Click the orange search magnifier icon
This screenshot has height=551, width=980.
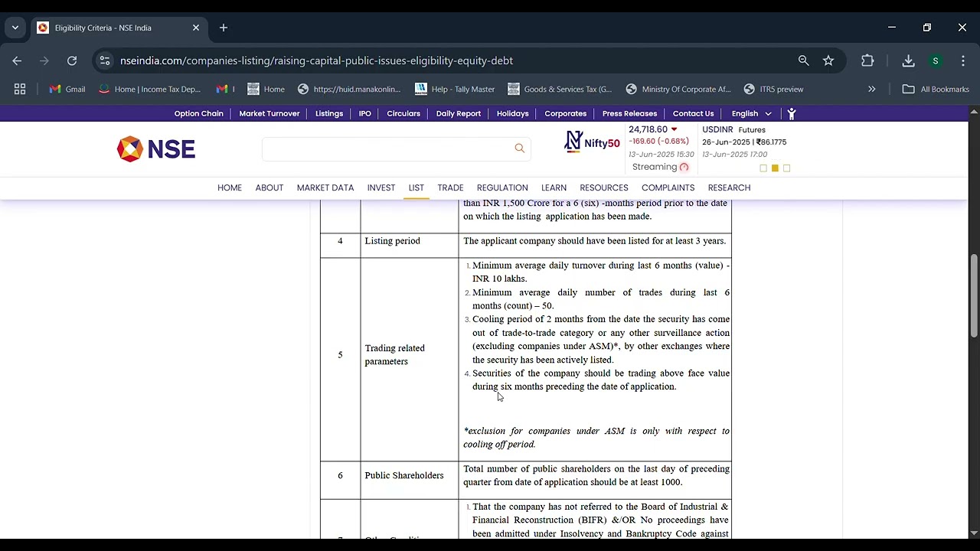pyautogui.click(x=520, y=148)
